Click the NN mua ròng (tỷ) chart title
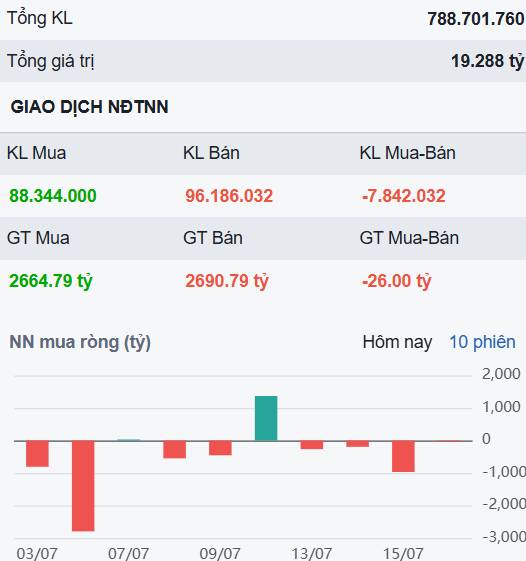 point(80,342)
